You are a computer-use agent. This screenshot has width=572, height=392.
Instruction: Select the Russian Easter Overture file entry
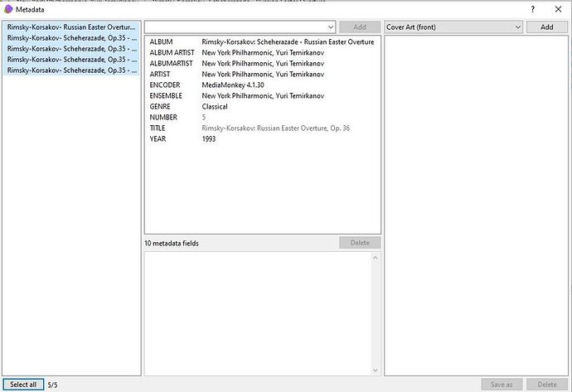click(71, 27)
